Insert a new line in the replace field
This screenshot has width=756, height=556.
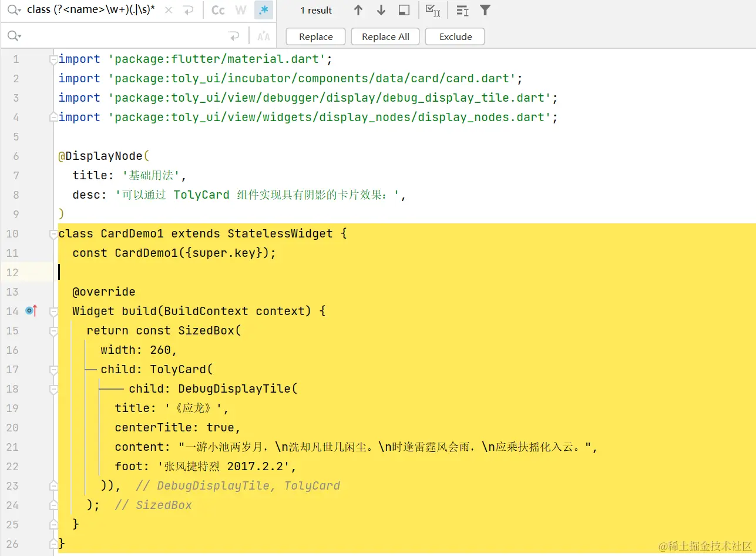point(234,36)
